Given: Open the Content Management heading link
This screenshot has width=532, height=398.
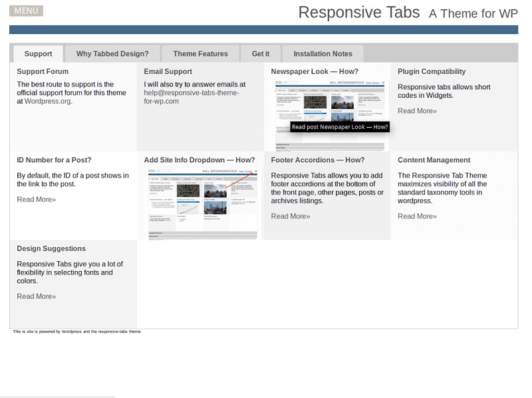Looking at the screenshot, I should (x=434, y=160).
